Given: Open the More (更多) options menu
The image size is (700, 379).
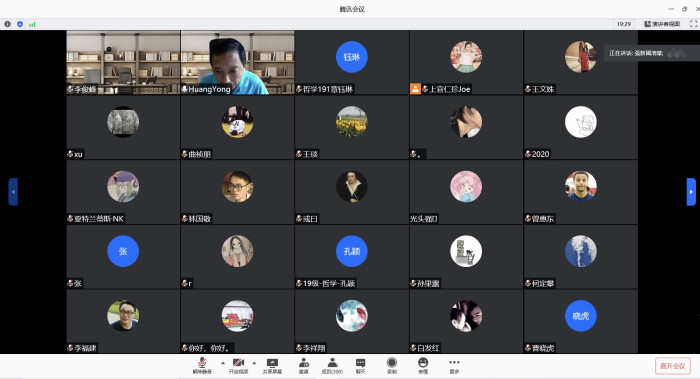Looking at the screenshot, I should click(454, 366).
